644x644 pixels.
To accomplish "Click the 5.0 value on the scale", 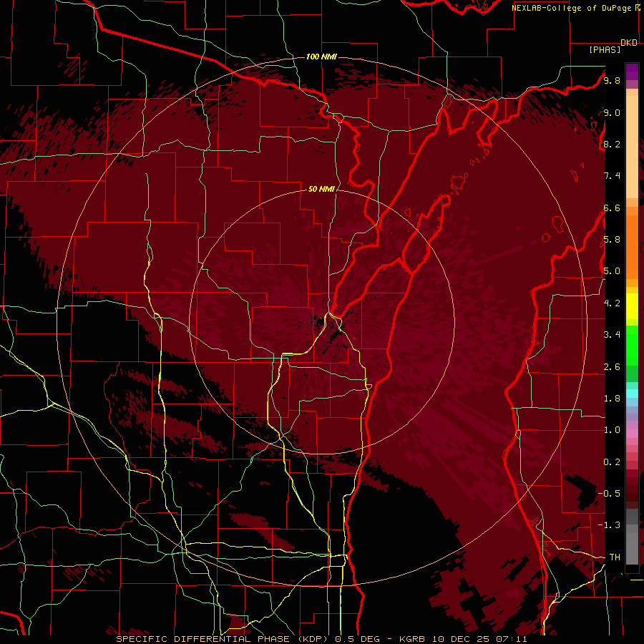I will click(612, 271).
